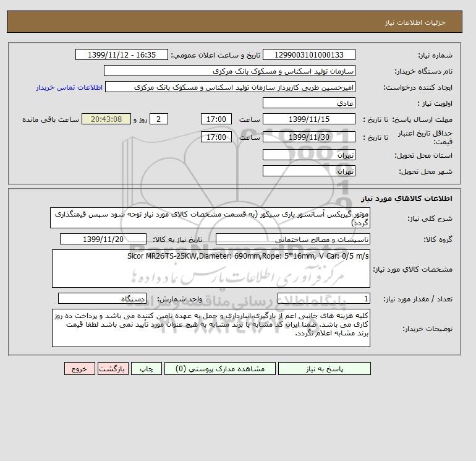Click the بازگشت back button
This screenshot has width=476, height=461.
[113, 369]
